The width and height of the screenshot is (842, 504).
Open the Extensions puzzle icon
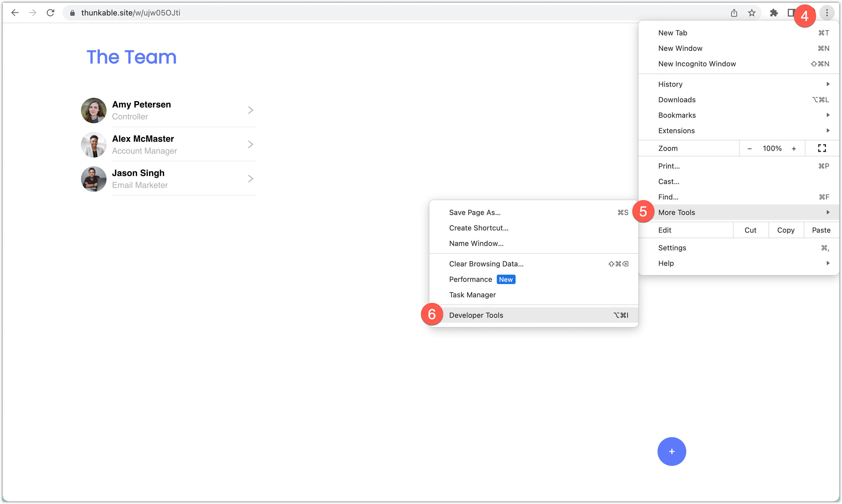pyautogui.click(x=774, y=13)
